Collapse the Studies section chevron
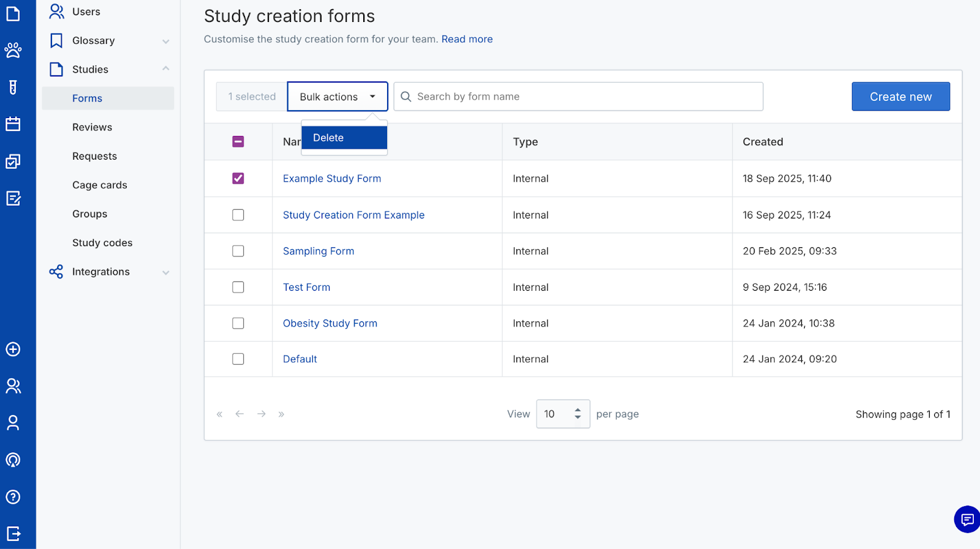Image resolution: width=980 pixels, height=549 pixels. (165, 69)
